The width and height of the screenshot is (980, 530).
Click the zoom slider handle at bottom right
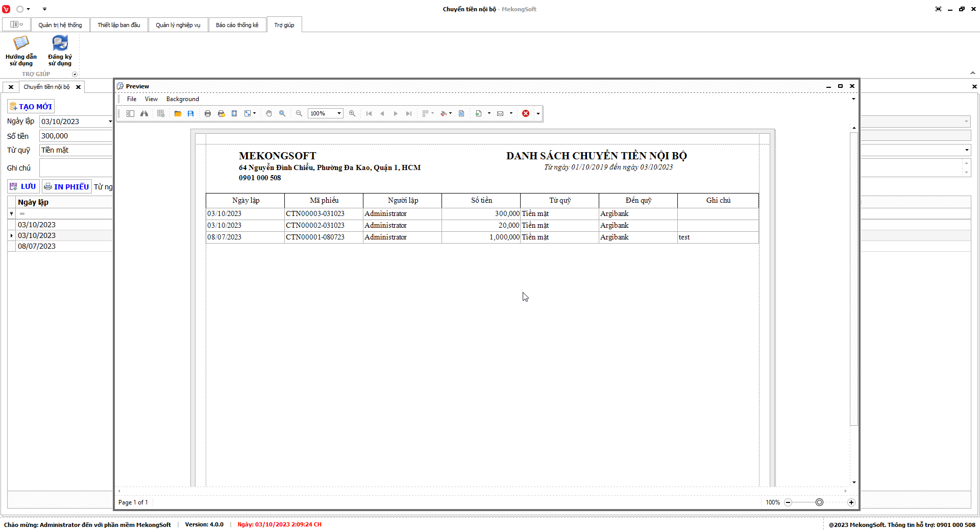(x=819, y=502)
